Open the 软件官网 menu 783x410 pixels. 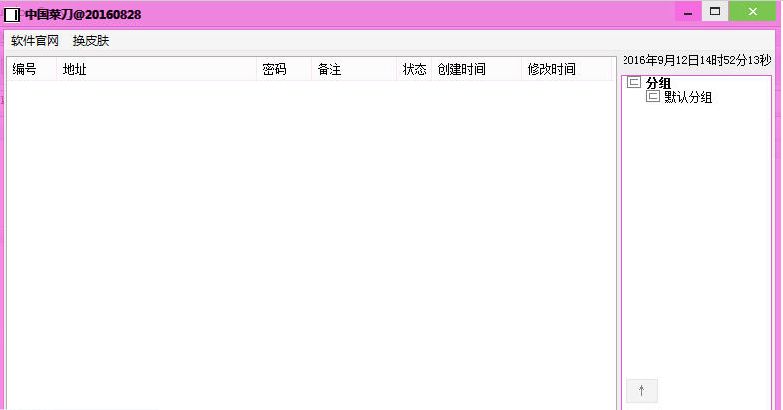coord(35,41)
